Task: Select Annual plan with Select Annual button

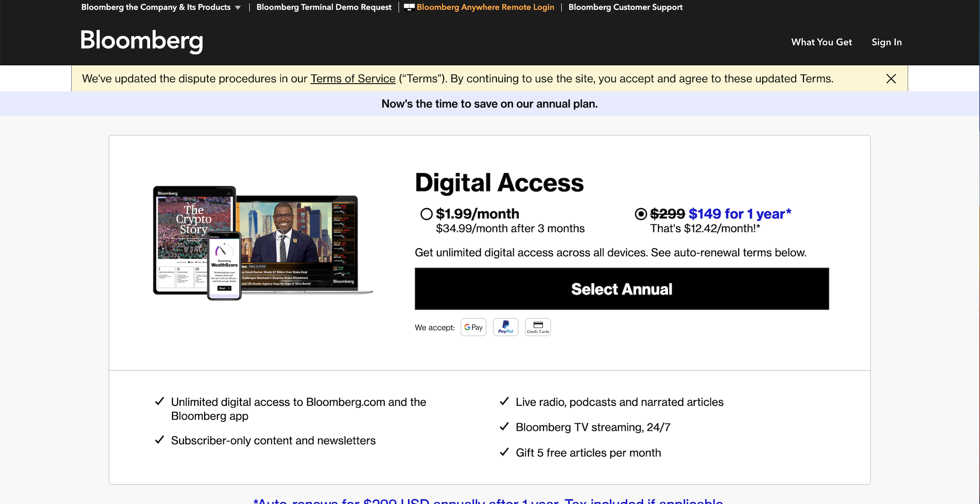Action: [x=622, y=289]
